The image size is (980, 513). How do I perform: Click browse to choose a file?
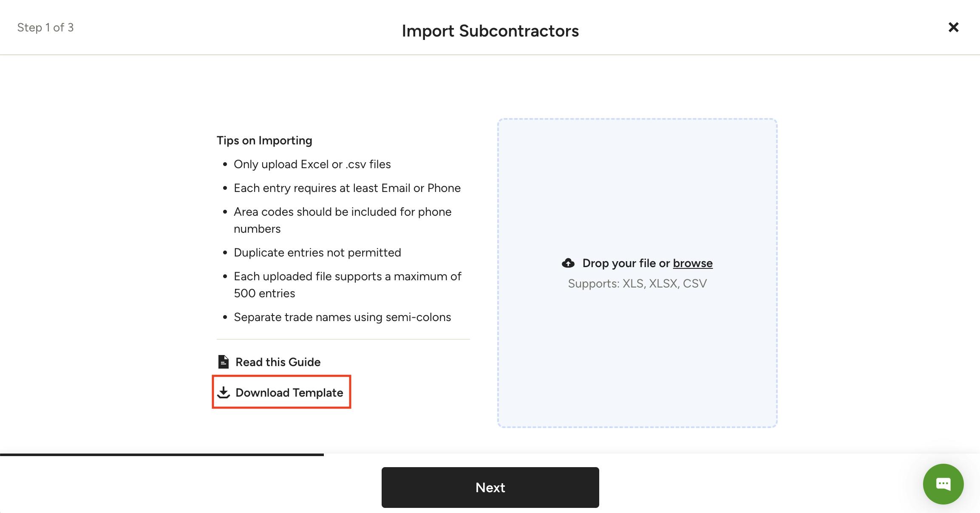pyautogui.click(x=693, y=263)
